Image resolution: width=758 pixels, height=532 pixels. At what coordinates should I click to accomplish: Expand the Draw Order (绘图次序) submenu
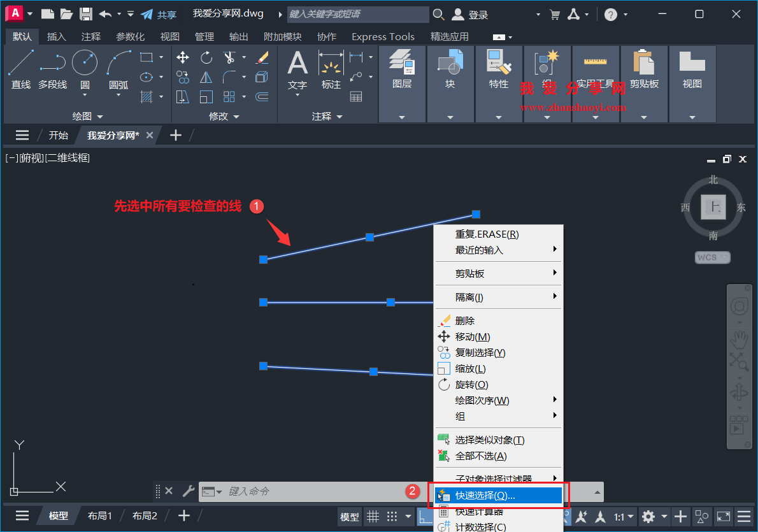(498, 401)
